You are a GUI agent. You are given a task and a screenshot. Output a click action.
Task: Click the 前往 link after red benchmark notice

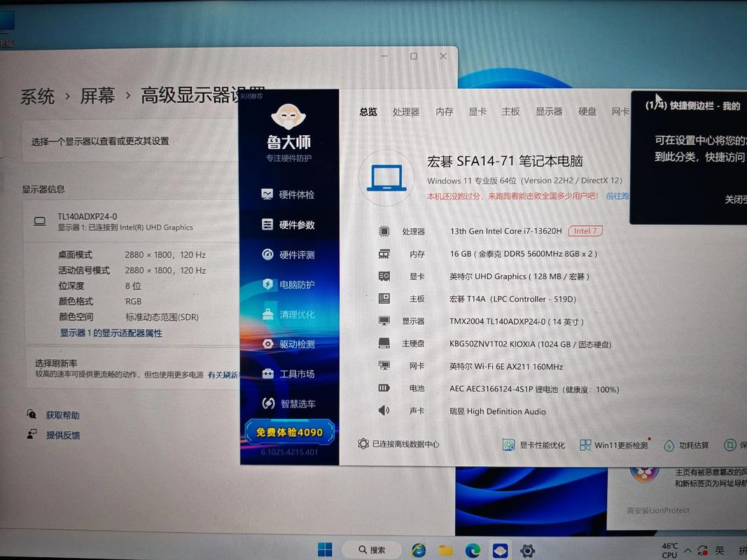617,196
